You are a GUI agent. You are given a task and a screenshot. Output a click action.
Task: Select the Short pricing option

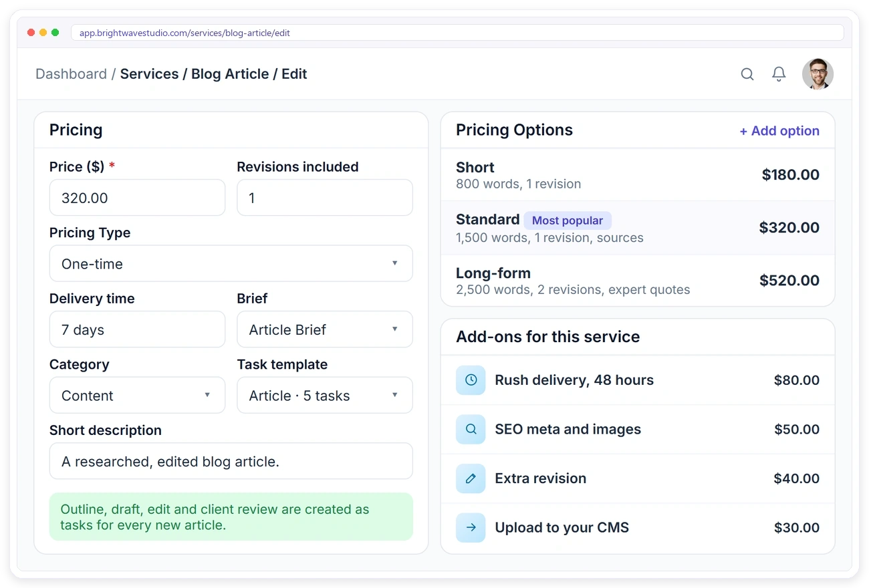[x=638, y=175]
